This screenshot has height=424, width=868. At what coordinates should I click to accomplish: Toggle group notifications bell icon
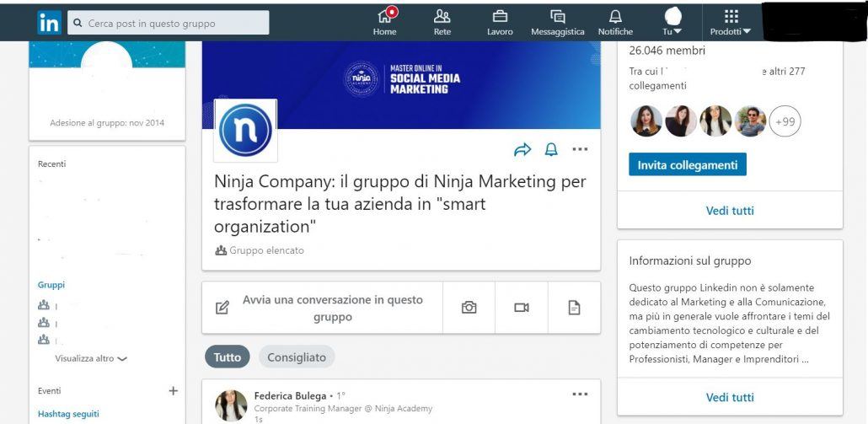click(x=551, y=149)
